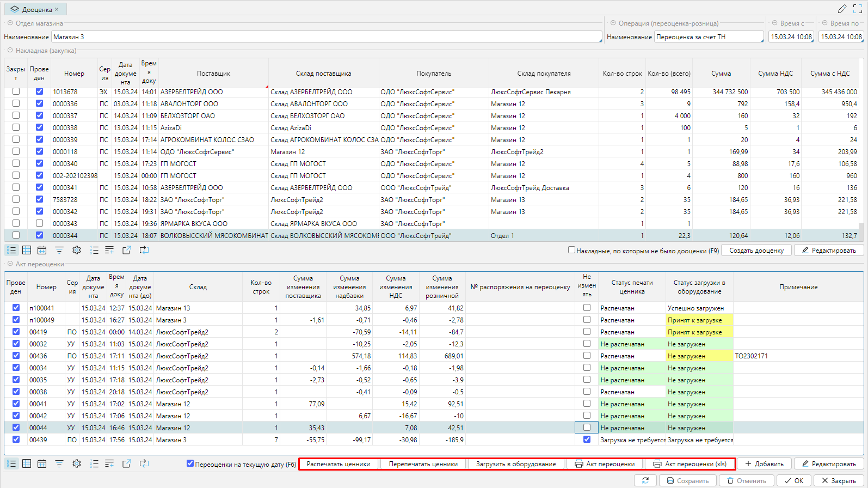Screen dimensions: 868x488
Task: Open the settings gear in the invoices toolbar
Action: pos(77,250)
